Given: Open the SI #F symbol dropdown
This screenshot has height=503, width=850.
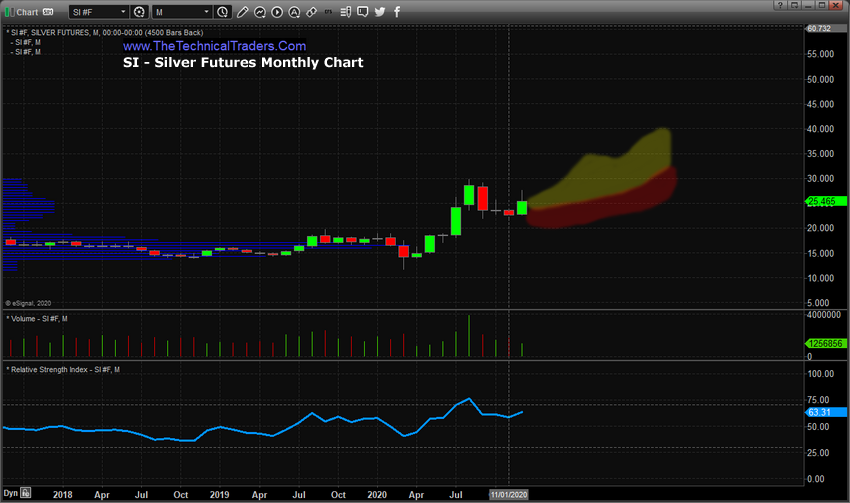Looking at the screenshot, I should (100, 12).
